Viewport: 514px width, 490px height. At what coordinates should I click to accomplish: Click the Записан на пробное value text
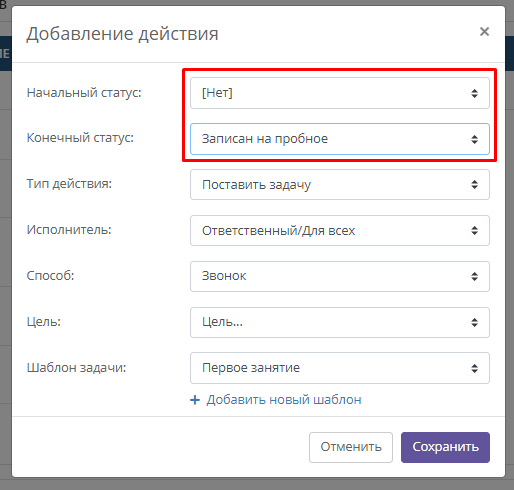tap(265, 139)
